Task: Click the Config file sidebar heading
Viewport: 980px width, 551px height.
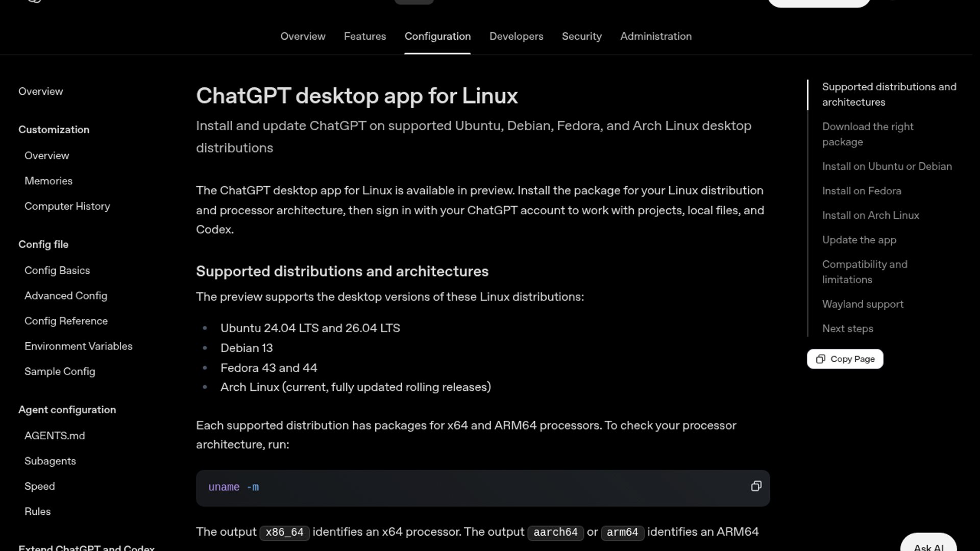Action: tap(43, 244)
